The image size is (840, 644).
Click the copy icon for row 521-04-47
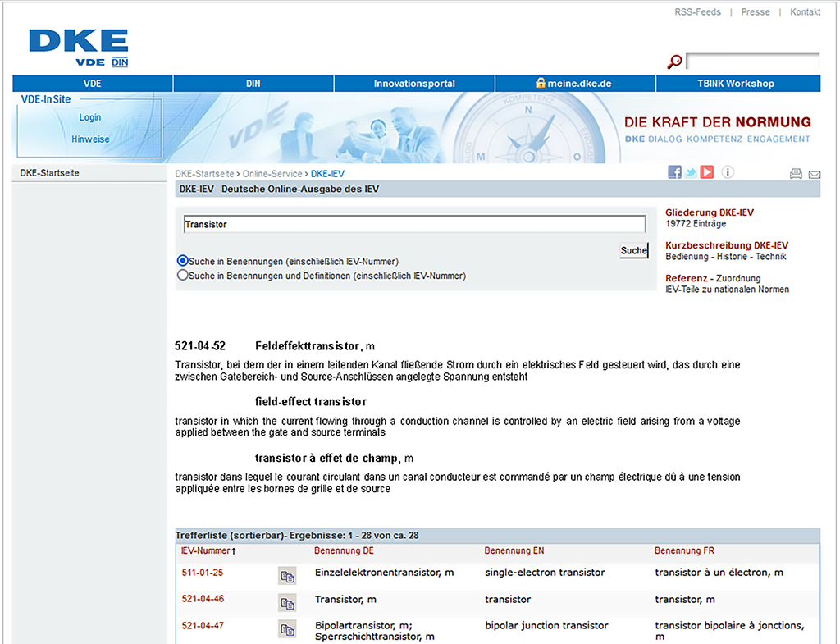[x=288, y=629]
